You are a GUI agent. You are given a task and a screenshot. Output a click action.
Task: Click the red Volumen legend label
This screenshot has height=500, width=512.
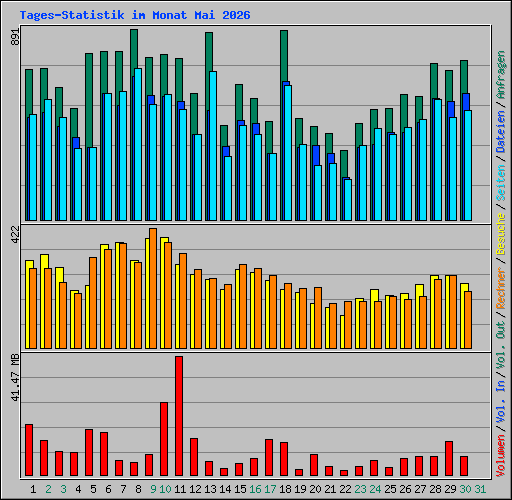tap(501, 455)
